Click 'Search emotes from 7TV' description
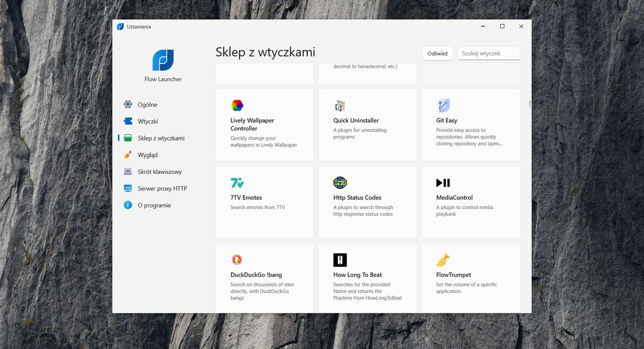644x349 pixels. [x=258, y=207]
